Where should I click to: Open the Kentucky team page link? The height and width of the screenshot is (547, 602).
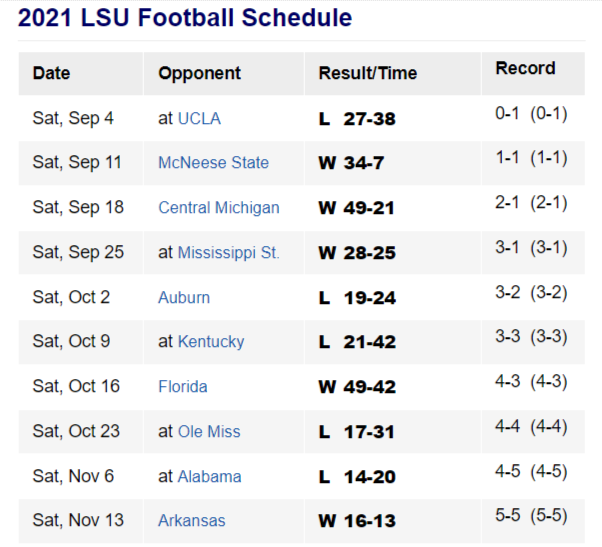coord(210,341)
